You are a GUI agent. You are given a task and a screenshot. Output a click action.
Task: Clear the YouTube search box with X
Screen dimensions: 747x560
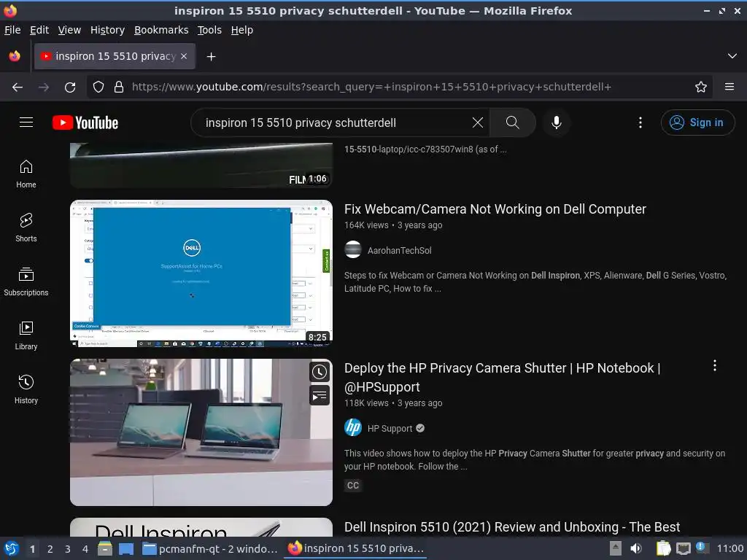477,122
